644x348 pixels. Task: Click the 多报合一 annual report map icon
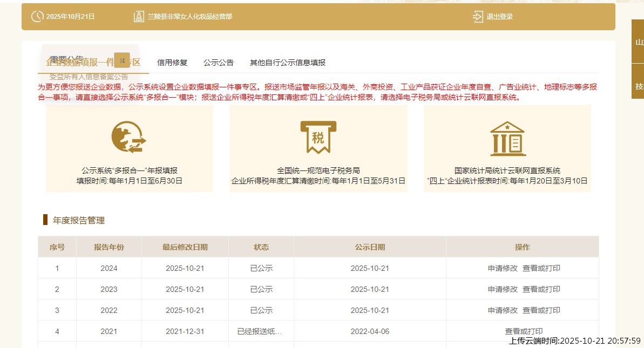pyautogui.click(x=129, y=137)
